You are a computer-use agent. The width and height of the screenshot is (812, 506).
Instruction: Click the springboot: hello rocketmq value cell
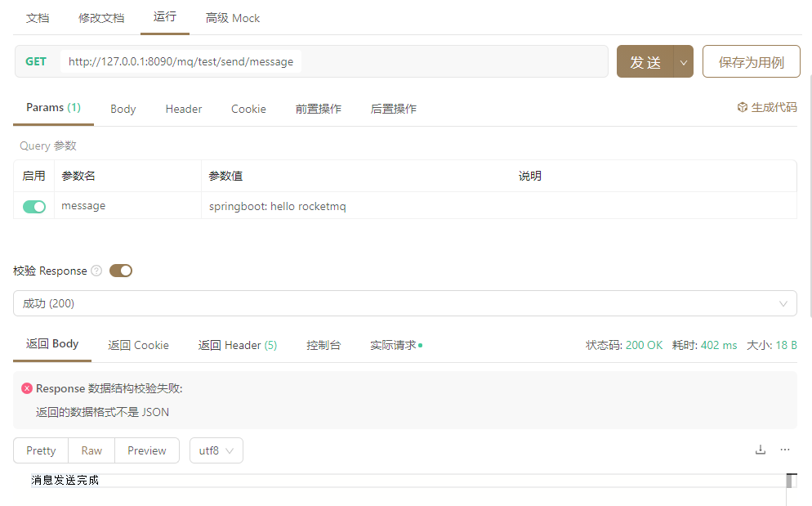click(356, 206)
